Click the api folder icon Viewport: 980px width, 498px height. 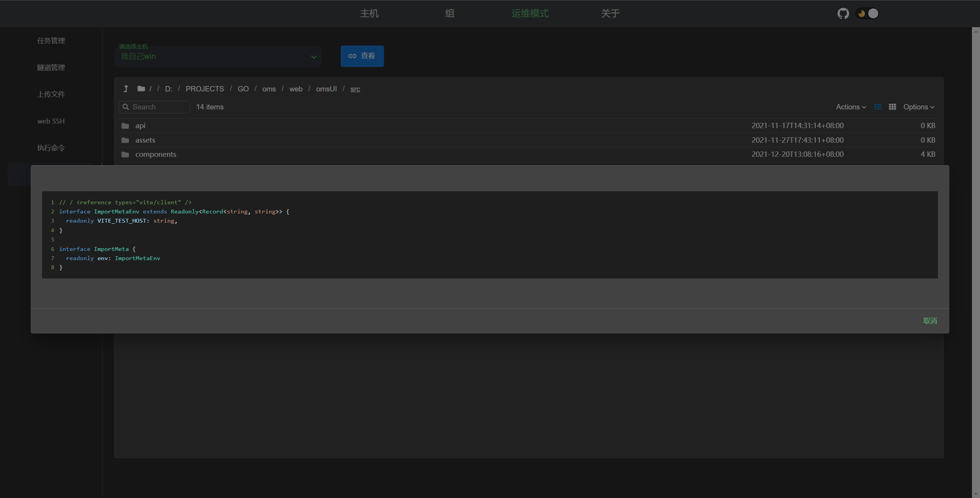[125, 125]
